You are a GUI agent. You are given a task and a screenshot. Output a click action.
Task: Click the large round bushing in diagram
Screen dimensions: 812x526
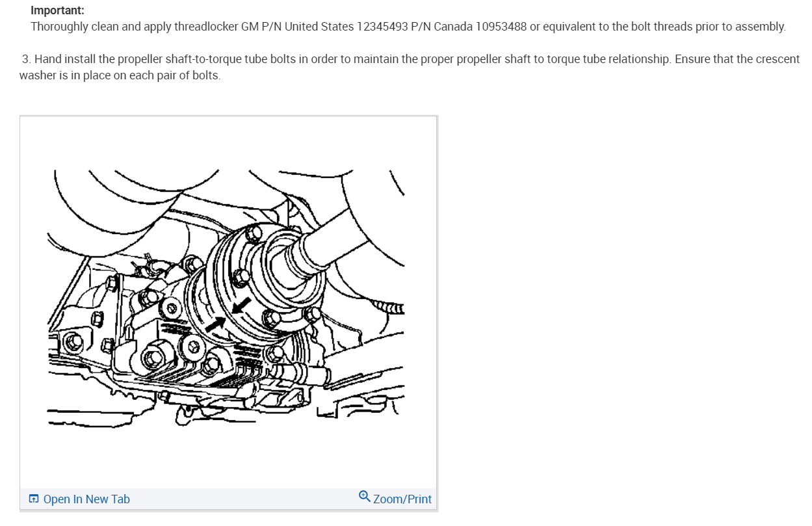click(x=155, y=357)
